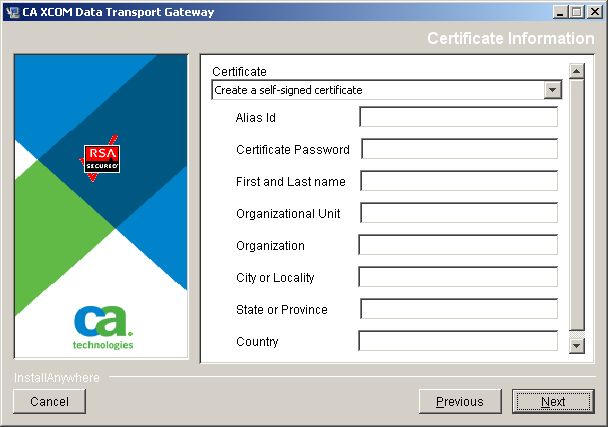The width and height of the screenshot is (608, 427).
Task: Proceed with the Next button
Action: click(553, 401)
